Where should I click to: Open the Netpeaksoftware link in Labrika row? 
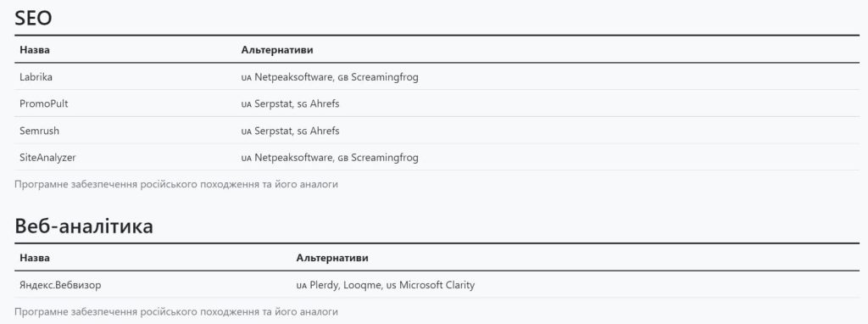pos(293,77)
